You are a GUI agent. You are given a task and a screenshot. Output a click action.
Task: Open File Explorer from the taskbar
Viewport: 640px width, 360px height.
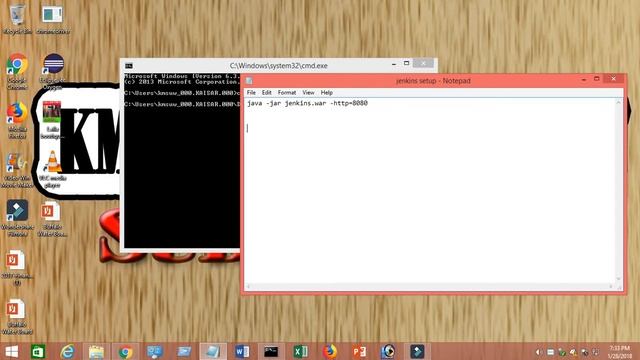[x=96, y=351]
